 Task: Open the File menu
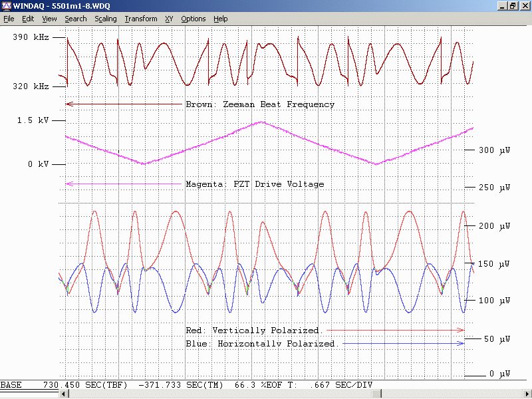tap(9, 19)
